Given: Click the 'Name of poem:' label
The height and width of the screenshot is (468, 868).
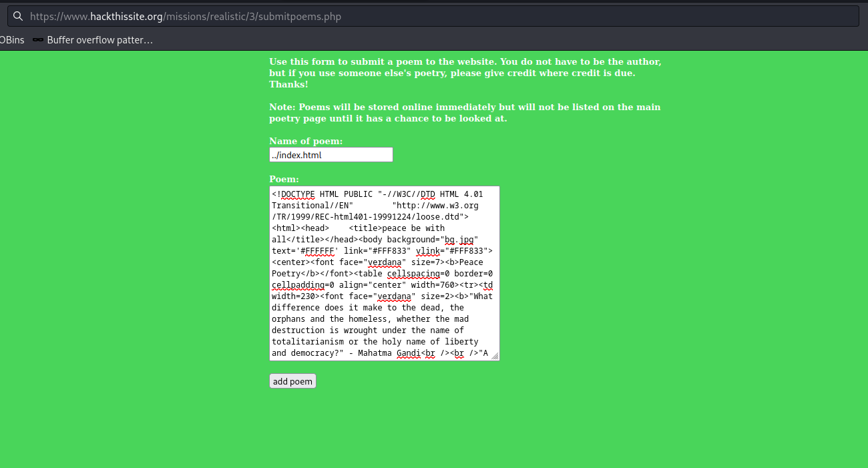Looking at the screenshot, I should (x=306, y=141).
